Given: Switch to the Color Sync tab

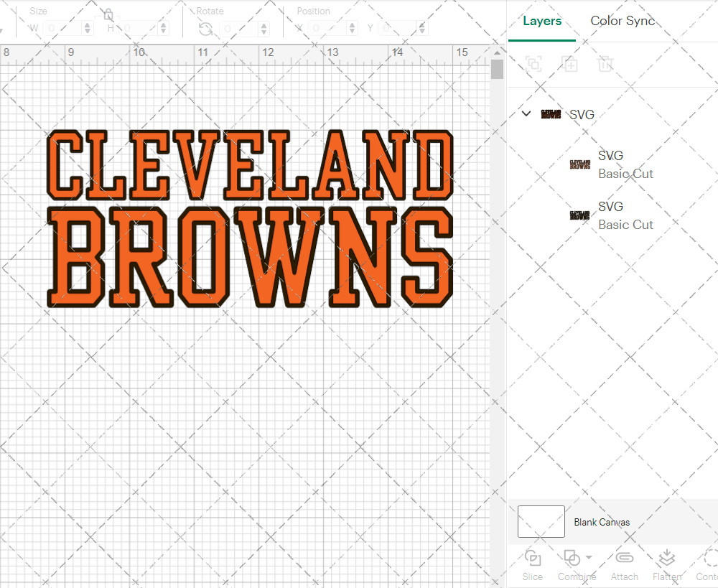Looking at the screenshot, I should (623, 21).
